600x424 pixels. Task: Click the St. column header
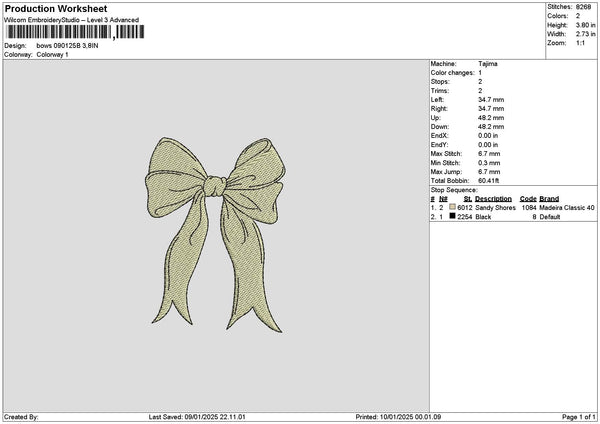468,198
